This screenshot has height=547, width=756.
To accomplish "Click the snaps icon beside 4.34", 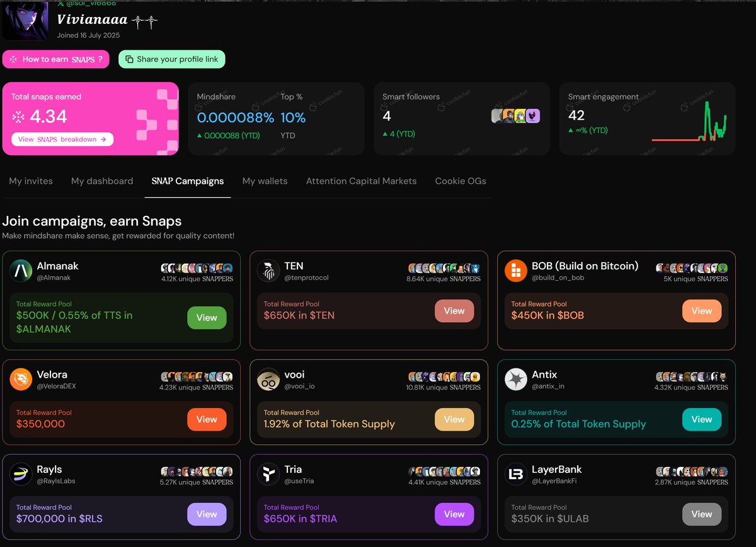I will [19, 117].
